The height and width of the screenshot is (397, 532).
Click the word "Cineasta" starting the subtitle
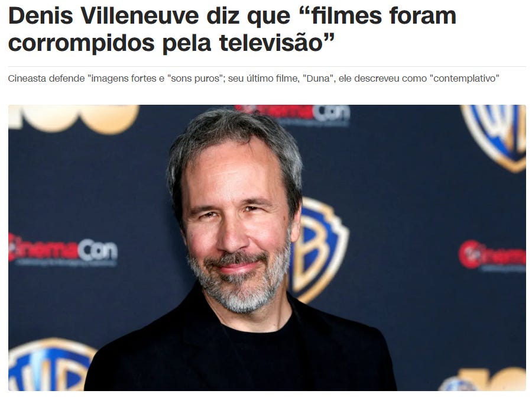(x=27, y=79)
